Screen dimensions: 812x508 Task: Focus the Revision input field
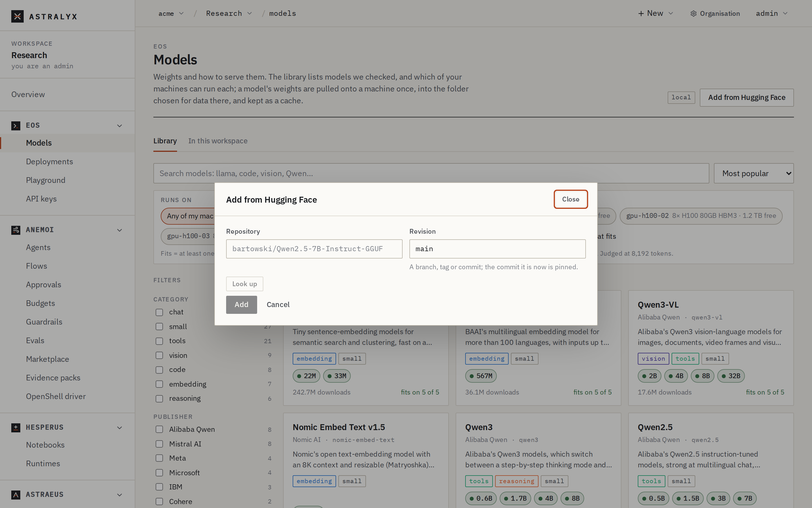[x=497, y=249]
